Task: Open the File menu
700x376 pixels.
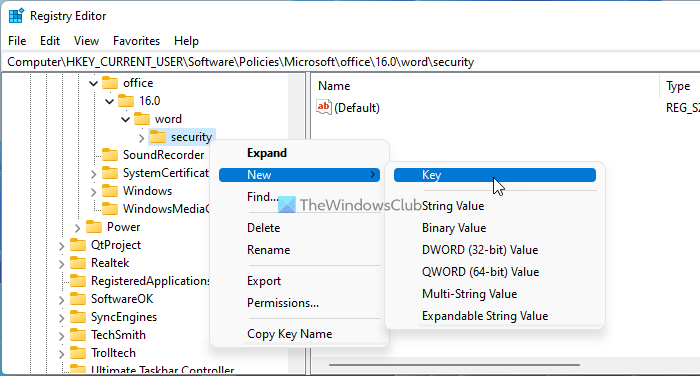Action: point(17,41)
